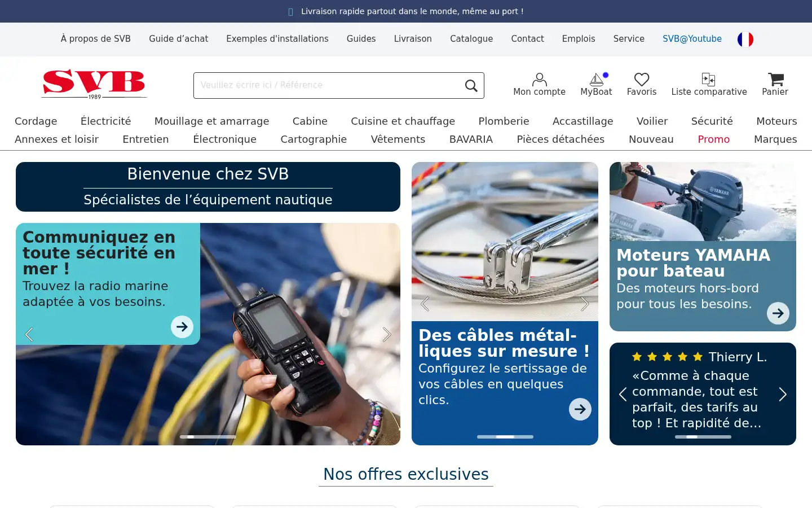The width and height of the screenshot is (812, 508).
Task: Open the Service link
Action: coord(629,39)
